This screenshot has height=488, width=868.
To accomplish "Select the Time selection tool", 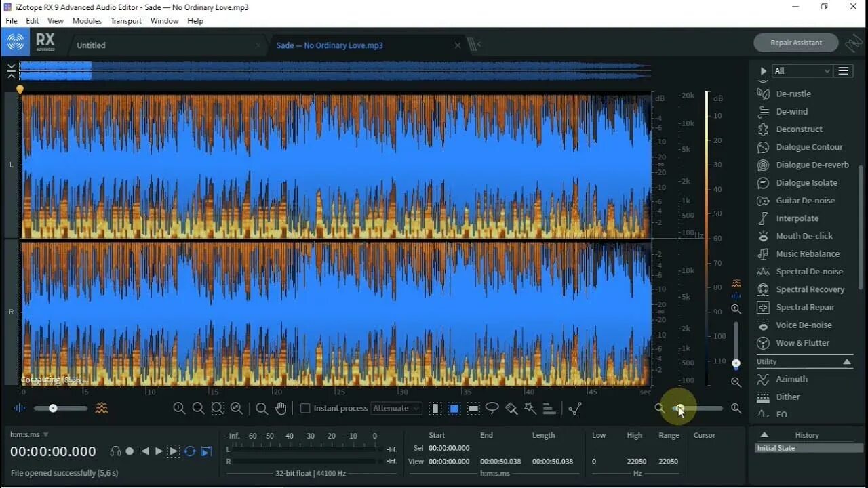I will click(435, 408).
